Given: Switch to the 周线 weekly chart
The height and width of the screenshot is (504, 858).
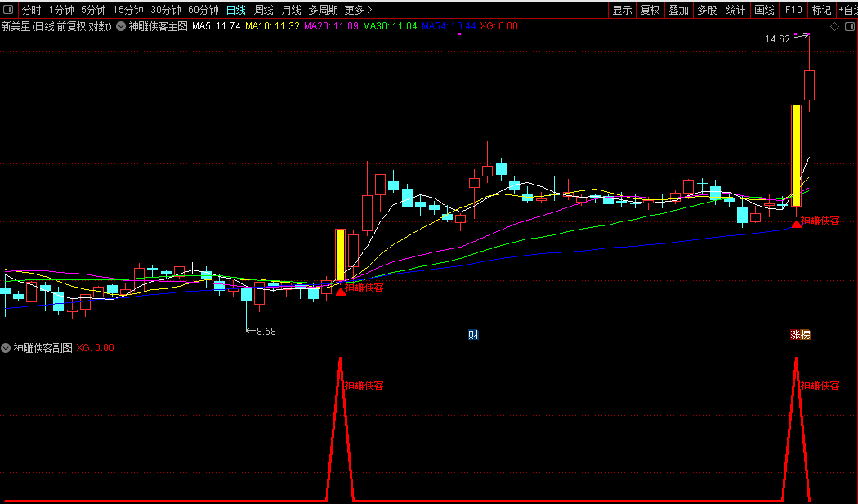Looking at the screenshot, I should point(264,10).
